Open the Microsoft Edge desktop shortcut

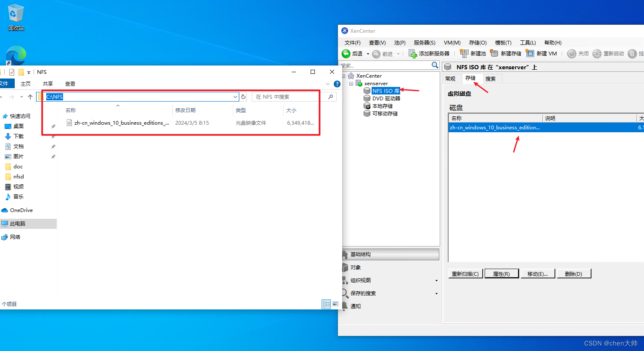(x=16, y=55)
